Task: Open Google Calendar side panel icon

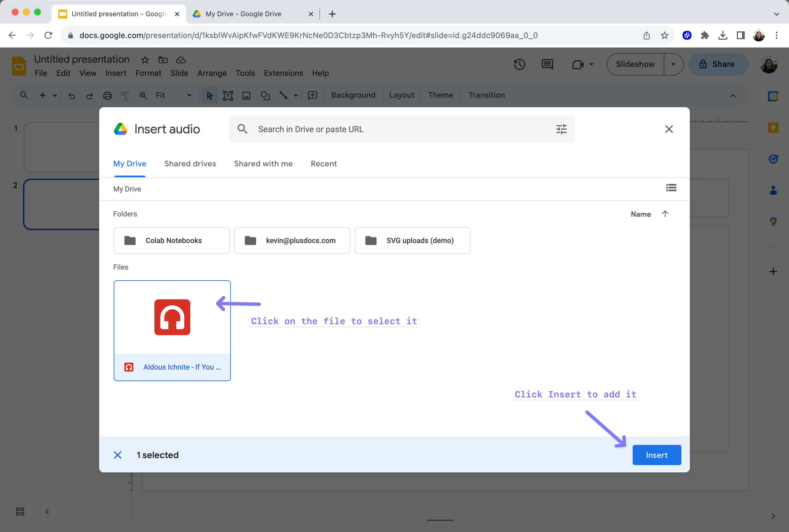Action: coord(773,96)
